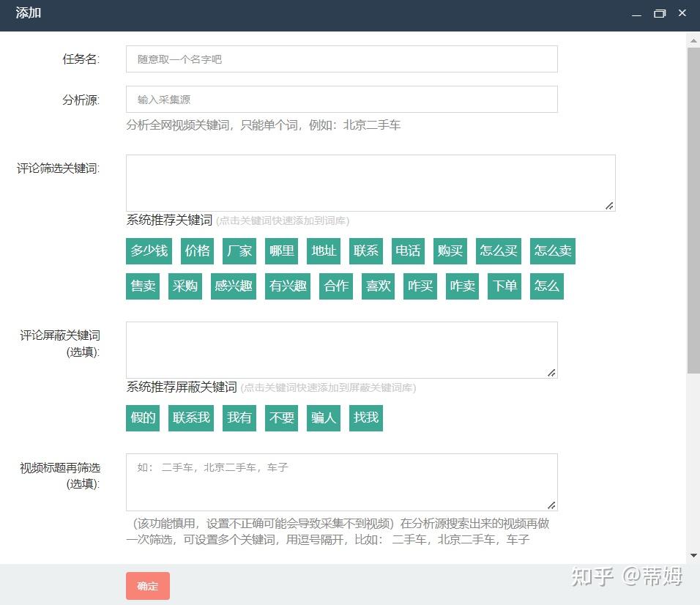Add 骗人 to blocked keywords
The width and height of the screenshot is (700, 605).
[x=324, y=418]
